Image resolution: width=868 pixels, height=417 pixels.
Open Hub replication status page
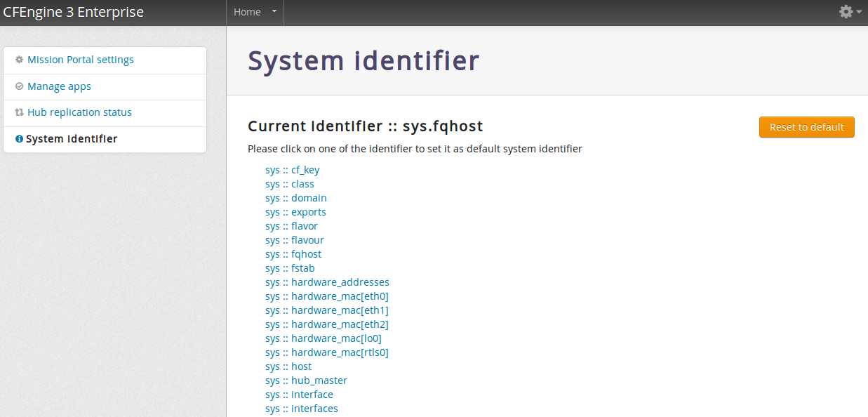pos(79,112)
